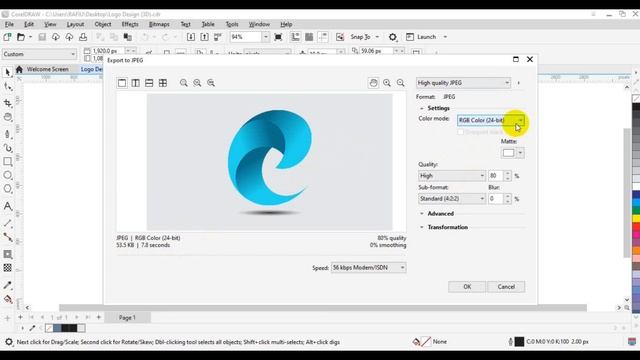
Task: Click the Matte white color swatch
Action: pyautogui.click(x=509, y=153)
